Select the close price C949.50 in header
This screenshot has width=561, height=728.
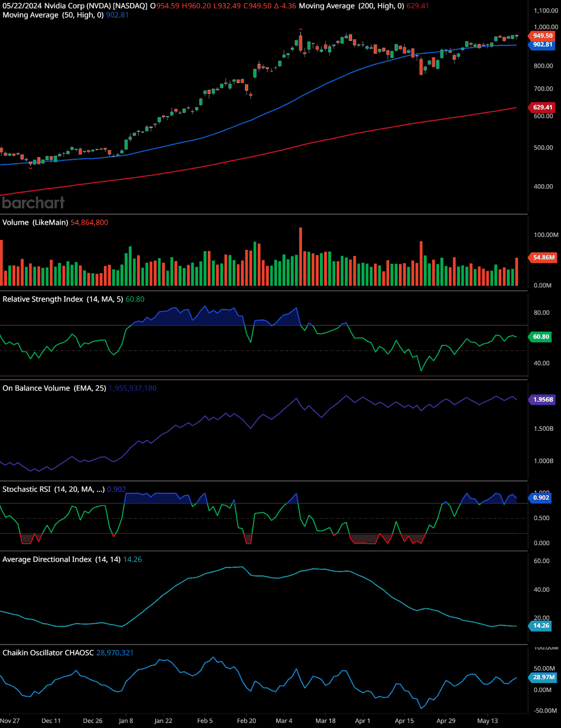(257, 6)
